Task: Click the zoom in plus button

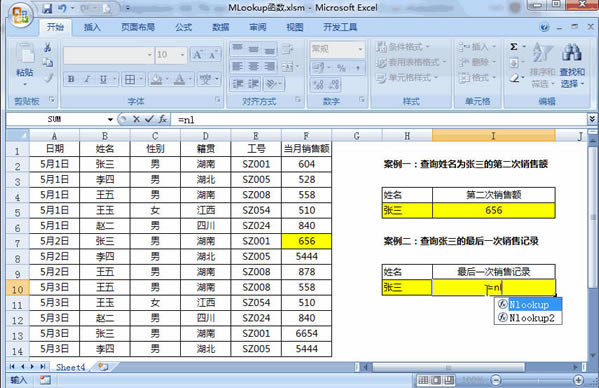Action: (x=578, y=380)
